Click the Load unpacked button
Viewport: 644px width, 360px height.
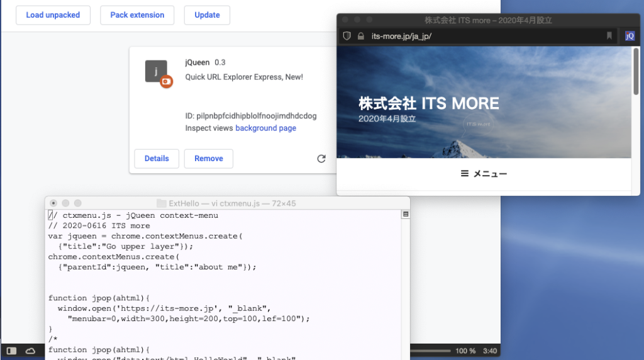tap(53, 15)
